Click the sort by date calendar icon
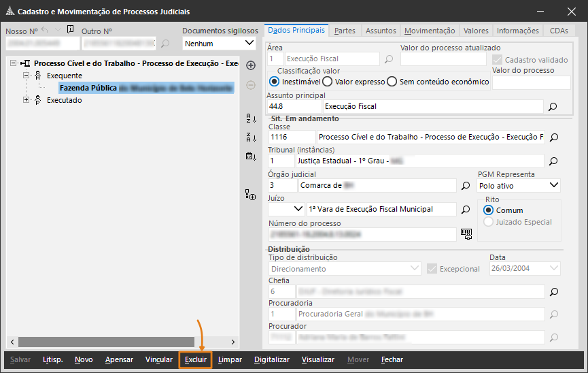This screenshot has width=588, height=373. [250, 157]
